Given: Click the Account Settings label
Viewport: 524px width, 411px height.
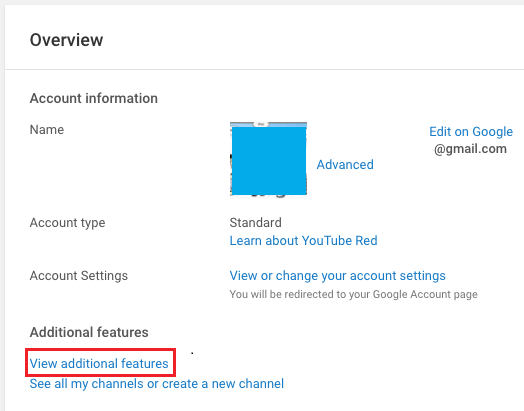Looking at the screenshot, I should tap(79, 276).
